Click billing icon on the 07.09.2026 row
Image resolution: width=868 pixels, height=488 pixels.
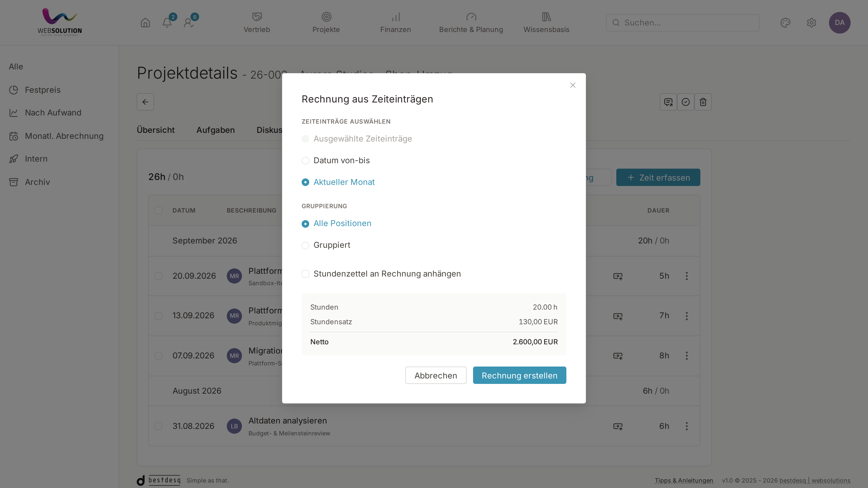tap(618, 356)
